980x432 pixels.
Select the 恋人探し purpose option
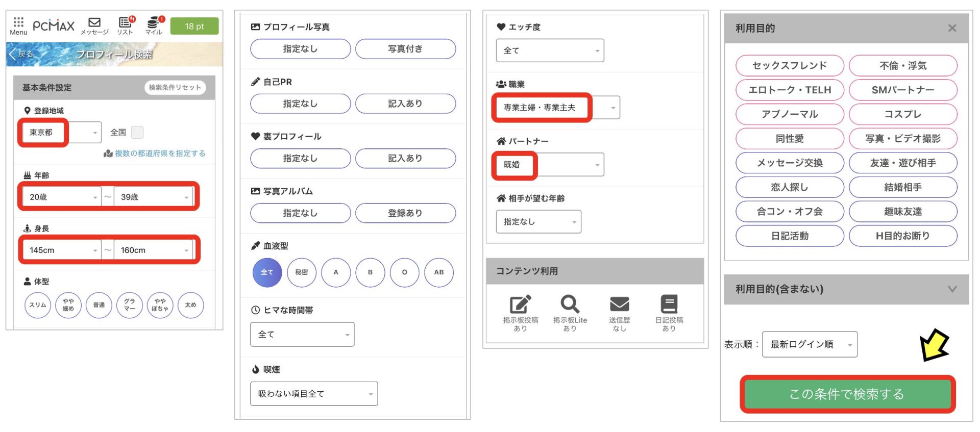tap(789, 187)
